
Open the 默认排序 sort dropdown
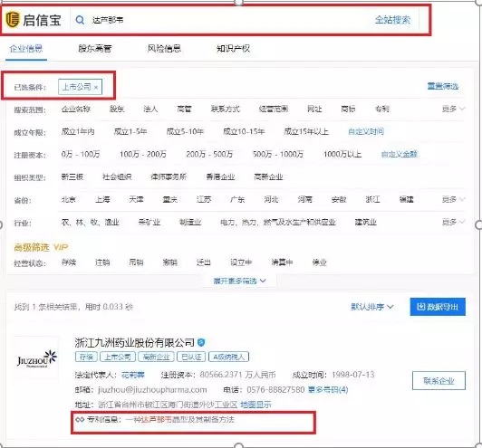click(x=372, y=307)
